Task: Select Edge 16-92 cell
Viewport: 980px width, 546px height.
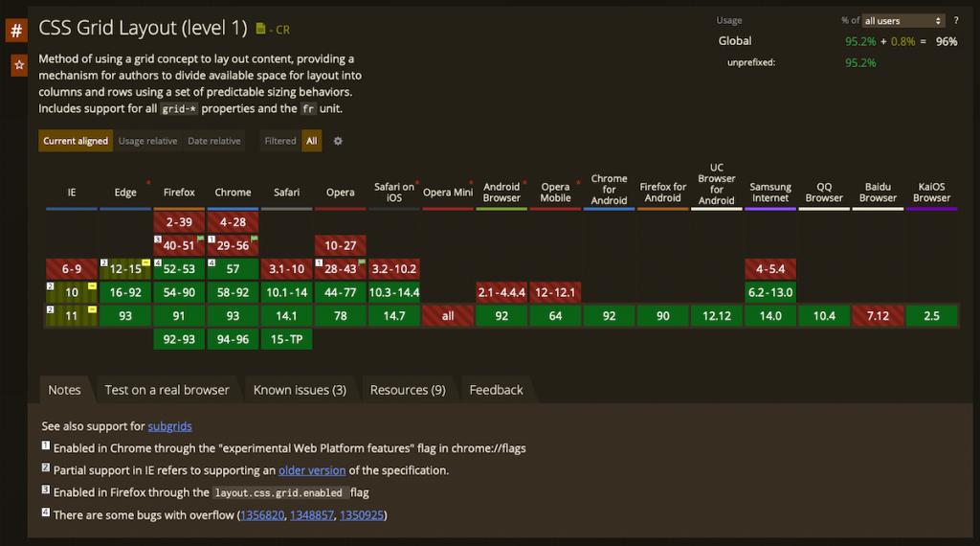Action: click(x=125, y=293)
